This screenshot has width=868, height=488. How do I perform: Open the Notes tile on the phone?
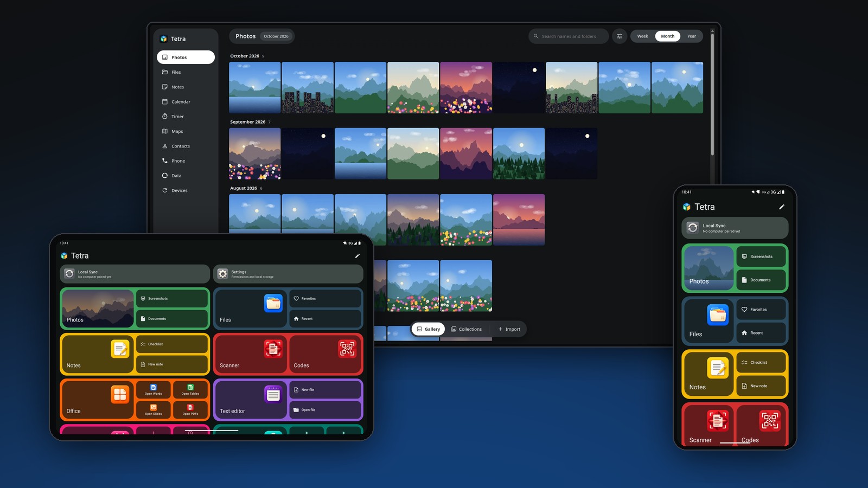[x=709, y=374]
